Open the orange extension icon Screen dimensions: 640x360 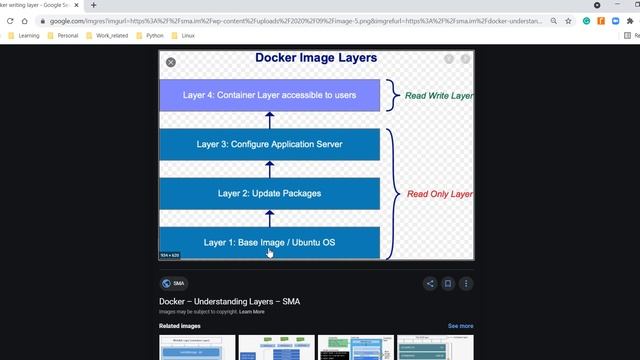[601, 21]
